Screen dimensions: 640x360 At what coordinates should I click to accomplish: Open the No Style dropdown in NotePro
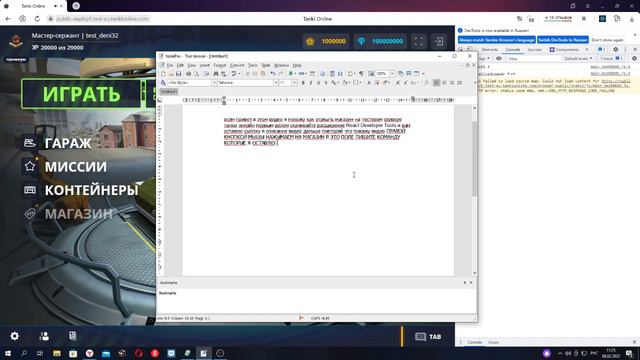pyautogui.click(x=214, y=83)
